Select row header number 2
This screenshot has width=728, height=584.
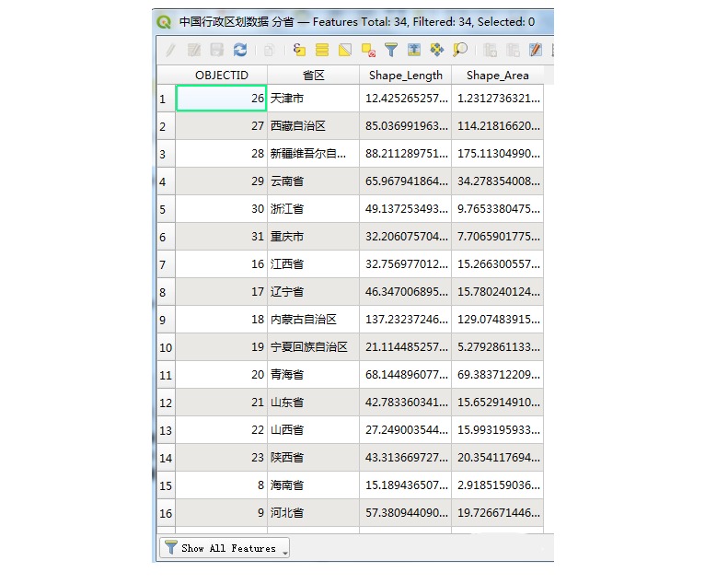166,126
